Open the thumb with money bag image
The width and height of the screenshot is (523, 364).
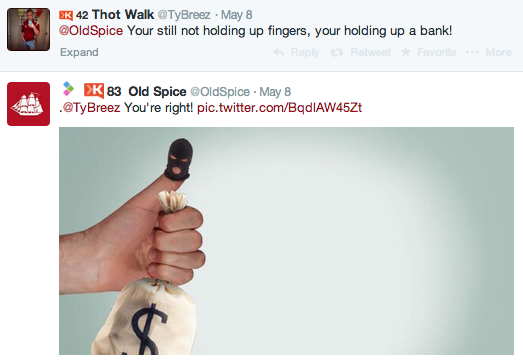[286, 241]
